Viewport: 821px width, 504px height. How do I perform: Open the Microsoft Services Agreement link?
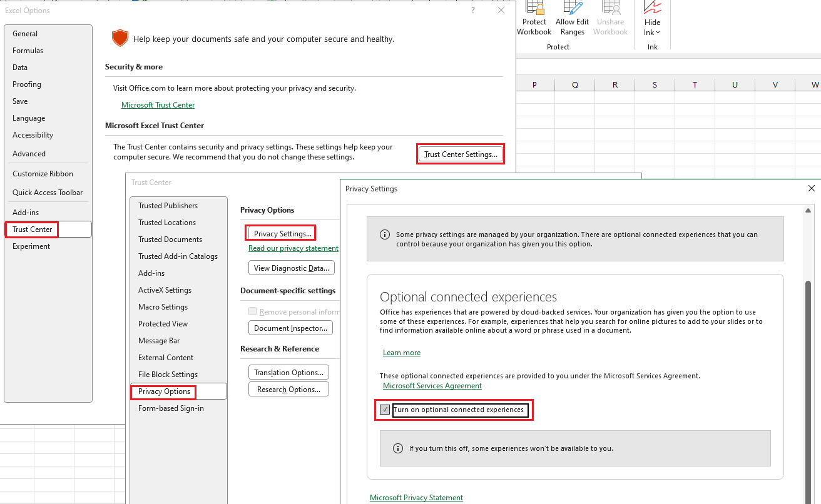(x=432, y=386)
